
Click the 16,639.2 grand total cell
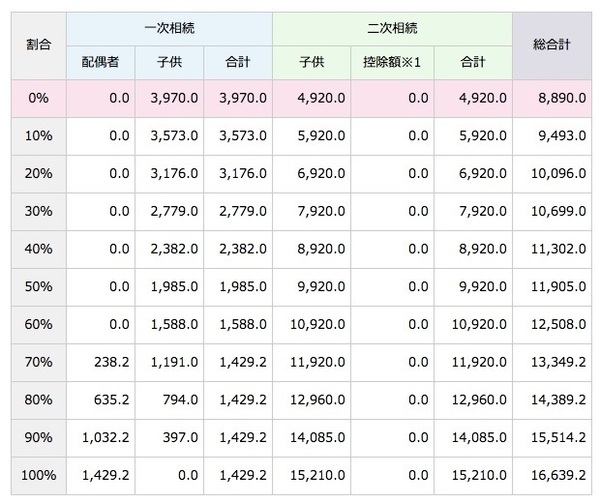point(554,475)
